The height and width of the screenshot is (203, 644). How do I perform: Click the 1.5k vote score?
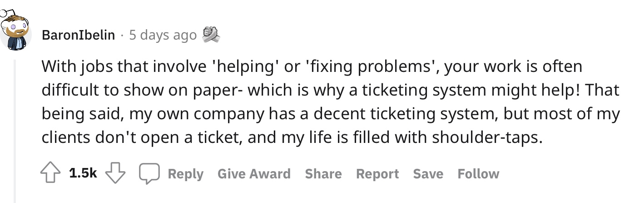(83, 174)
